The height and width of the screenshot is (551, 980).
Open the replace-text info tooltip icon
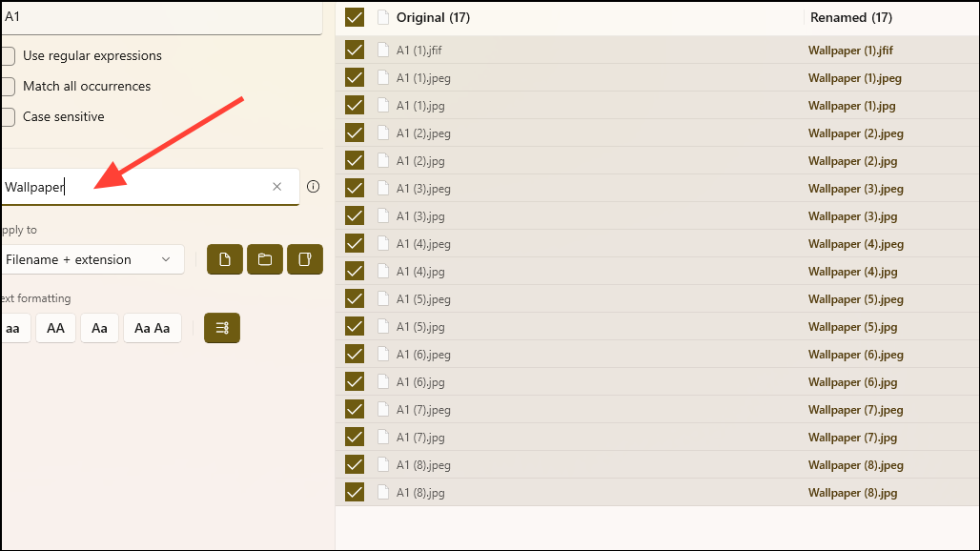click(x=313, y=186)
